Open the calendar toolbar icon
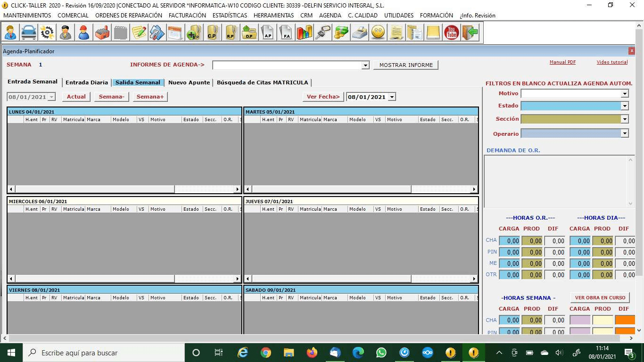 [x=175, y=33]
